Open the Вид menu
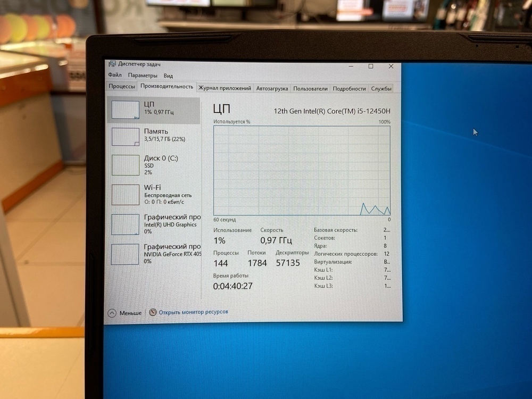The image size is (532, 399). [168, 76]
